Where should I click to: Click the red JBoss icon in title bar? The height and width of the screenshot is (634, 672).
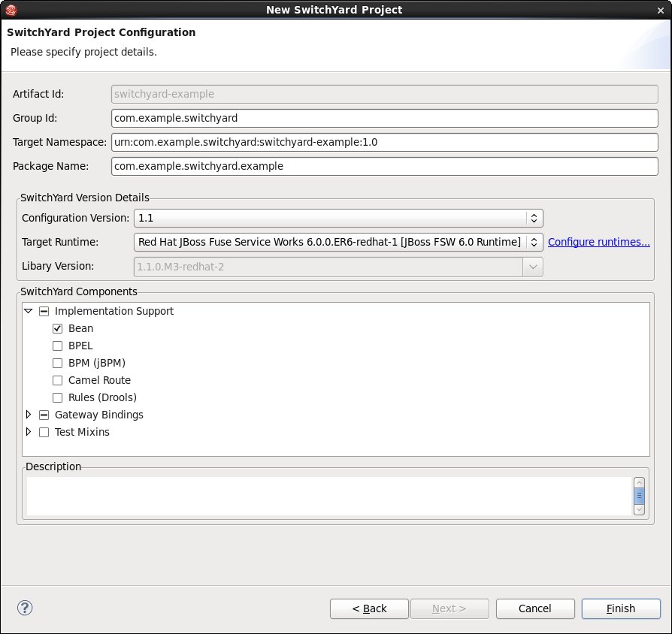11,10
